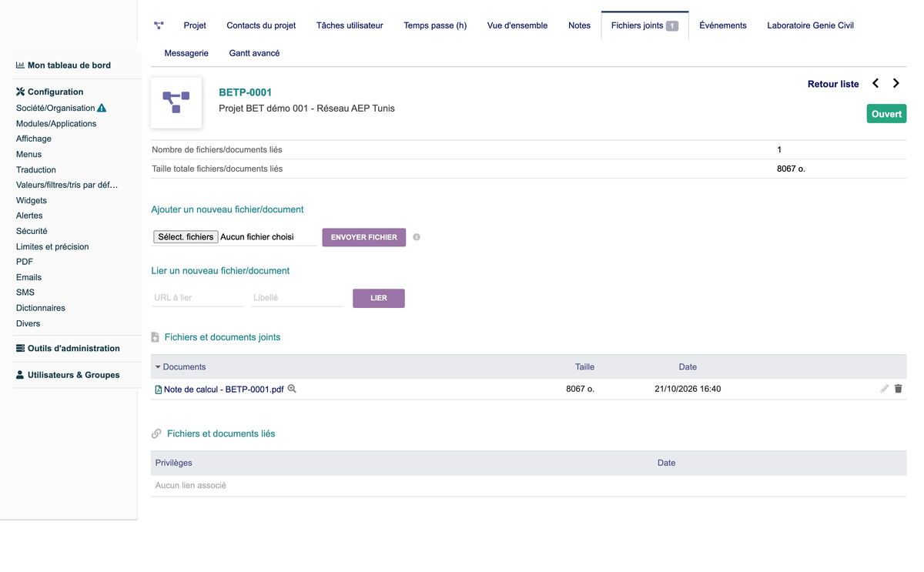Open the Messagerie tab
The image size is (924, 572).
[x=186, y=53]
